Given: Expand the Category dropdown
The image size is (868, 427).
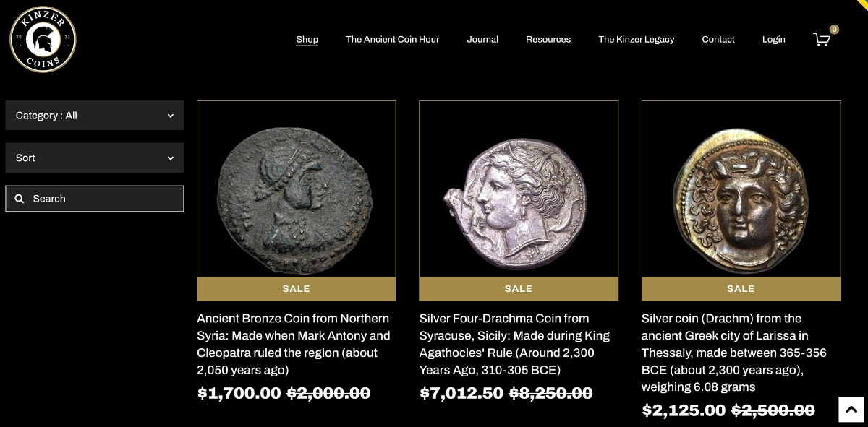Looking at the screenshot, I should [x=94, y=116].
